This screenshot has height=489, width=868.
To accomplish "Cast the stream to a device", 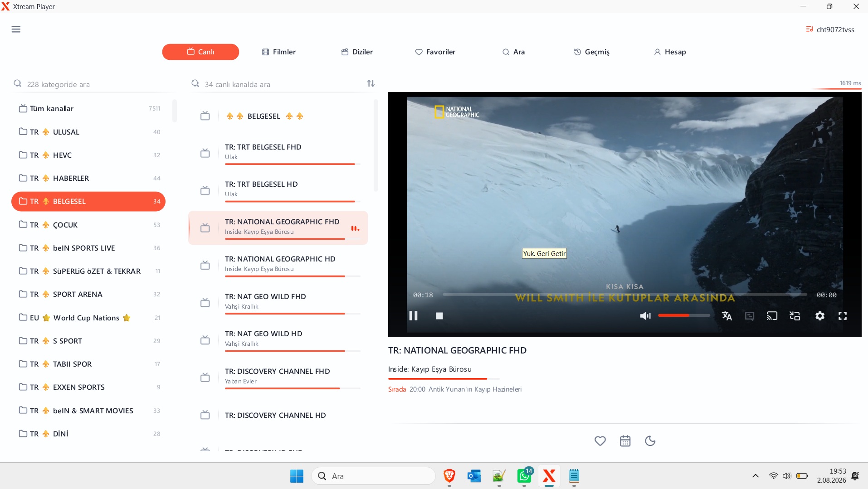I will coord(772,316).
